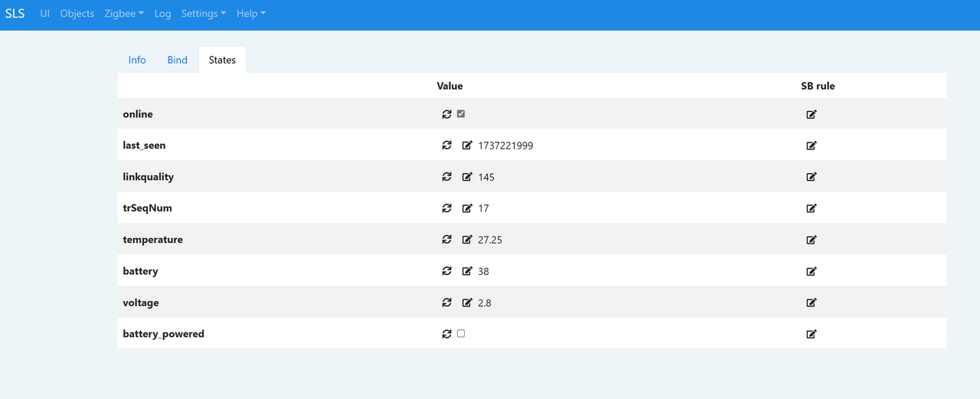Refresh the battery value
Screen dimensions: 980x399
(x=446, y=271)
